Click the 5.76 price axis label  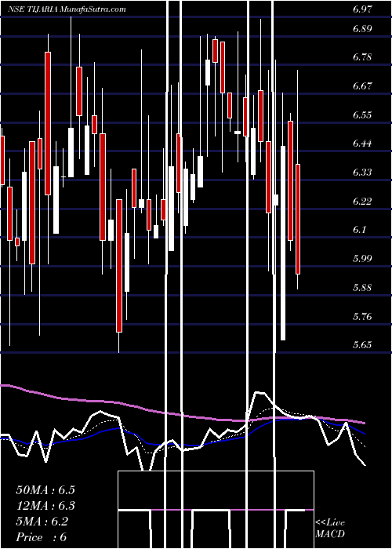pyautogui.click(x=362, y=317)
